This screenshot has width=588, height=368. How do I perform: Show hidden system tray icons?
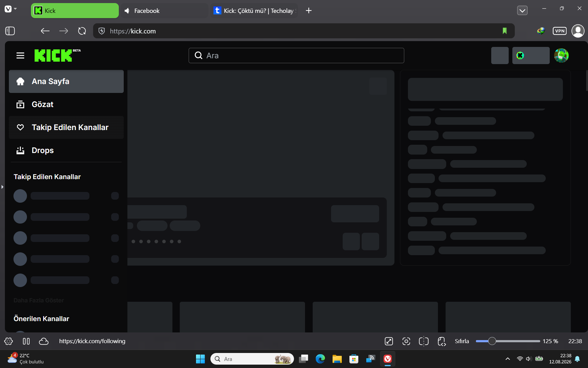508,359
